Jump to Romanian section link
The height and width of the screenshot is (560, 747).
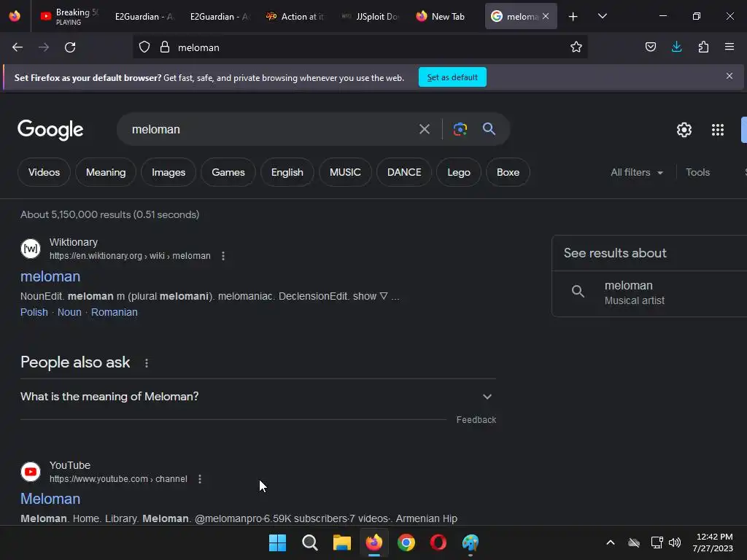115,312
